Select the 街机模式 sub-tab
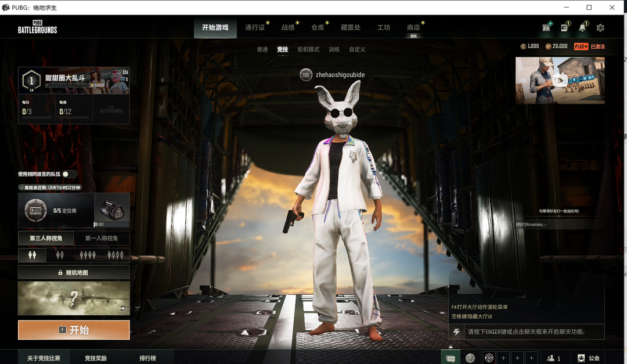 (308, 50)
